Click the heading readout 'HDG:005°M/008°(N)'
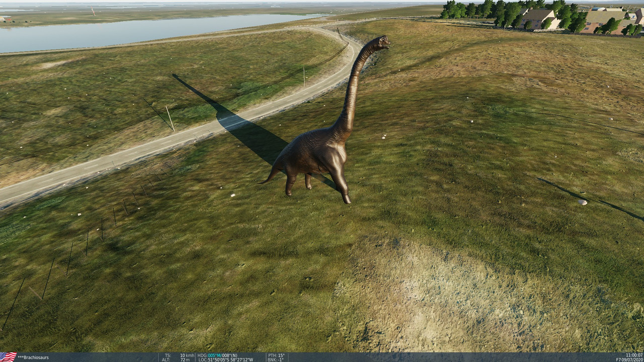Screen dimensions: 644x362 tap(217, 355)
